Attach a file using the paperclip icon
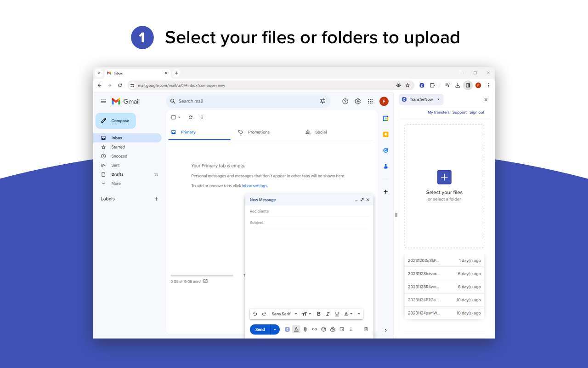Screen dimensions: 588x368 coord(305,329)
